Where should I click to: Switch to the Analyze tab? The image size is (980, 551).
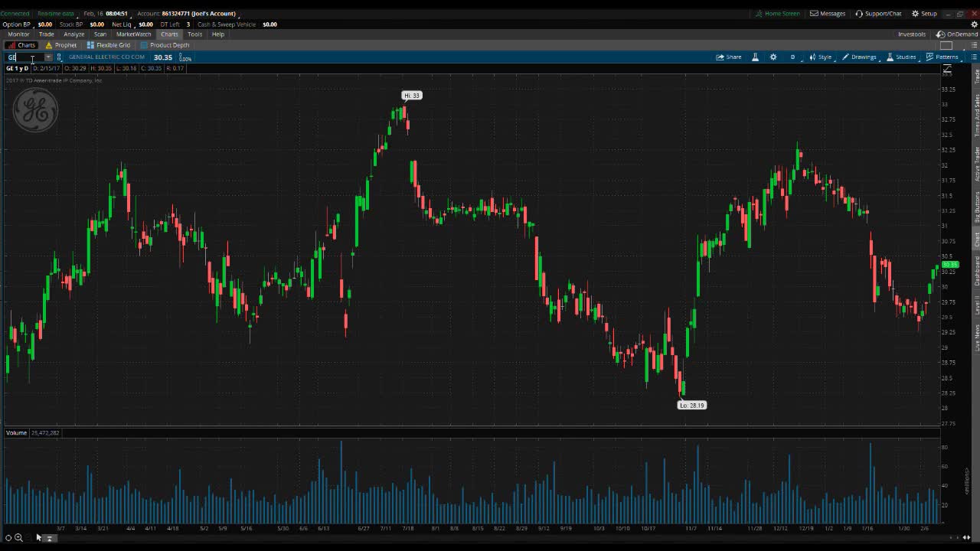coord(73,34)
